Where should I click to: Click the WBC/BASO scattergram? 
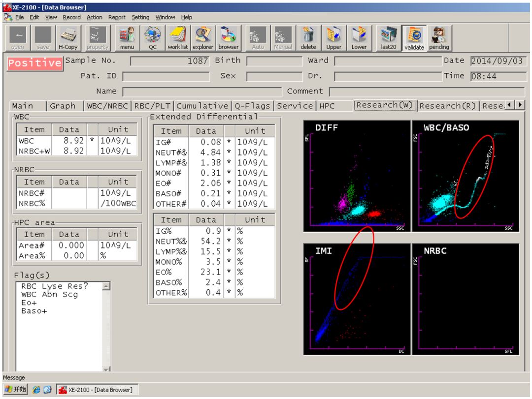click(x=465, y=176)
